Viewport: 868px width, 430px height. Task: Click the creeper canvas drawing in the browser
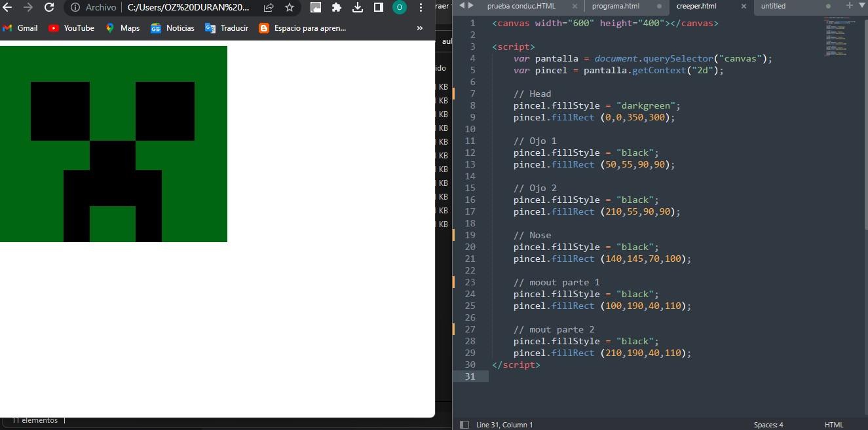point(113,144)
